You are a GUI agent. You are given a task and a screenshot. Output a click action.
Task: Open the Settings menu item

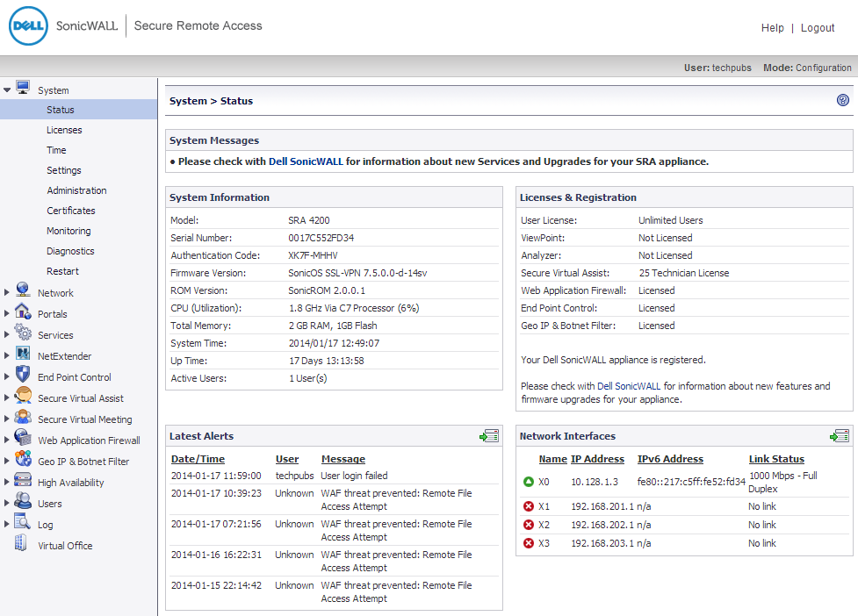63,170
